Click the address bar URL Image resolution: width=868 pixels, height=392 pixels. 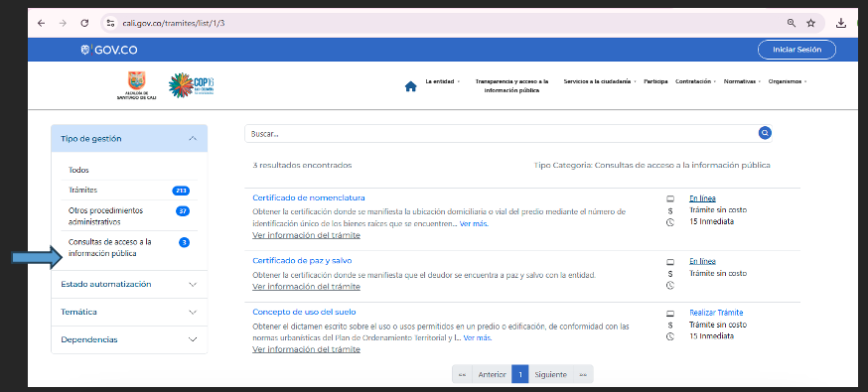pos(173,23)
